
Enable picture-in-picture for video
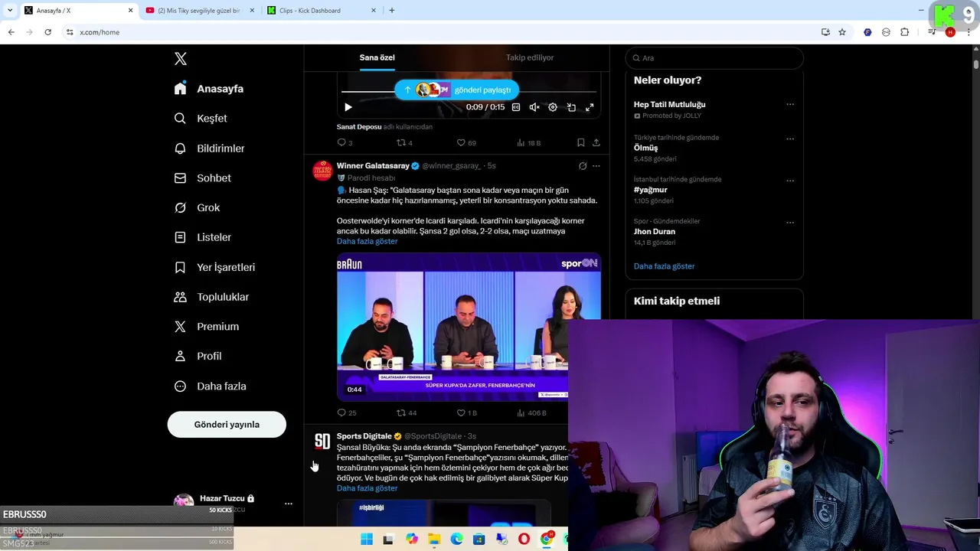tap(571, 107)
